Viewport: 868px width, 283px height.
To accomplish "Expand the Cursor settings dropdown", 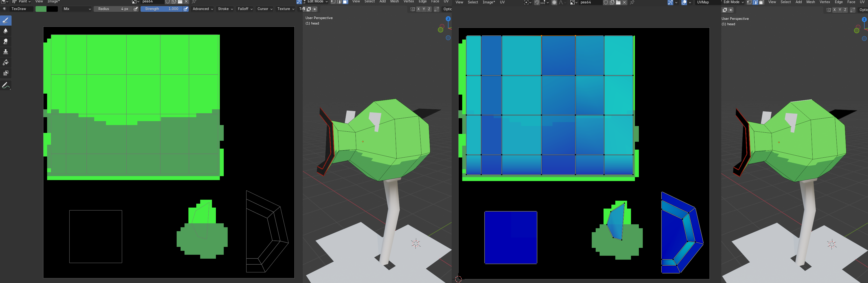I will click(x=265, y=9).
